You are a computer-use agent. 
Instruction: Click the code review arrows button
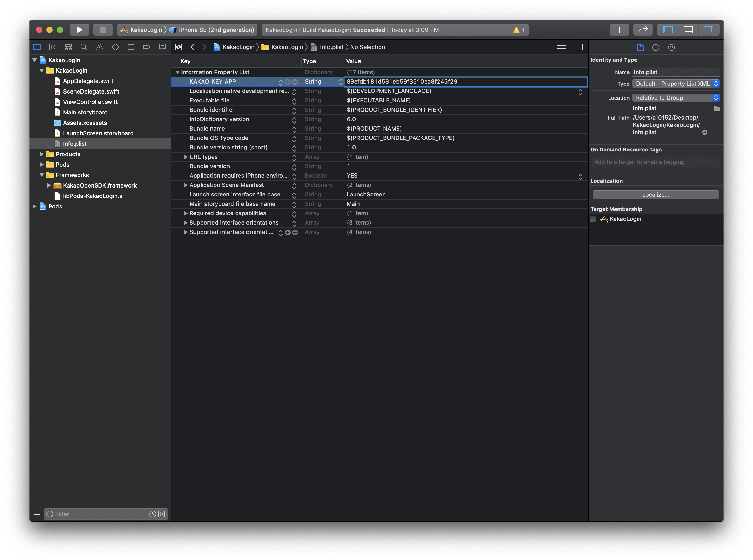click(x=643, y=30)
